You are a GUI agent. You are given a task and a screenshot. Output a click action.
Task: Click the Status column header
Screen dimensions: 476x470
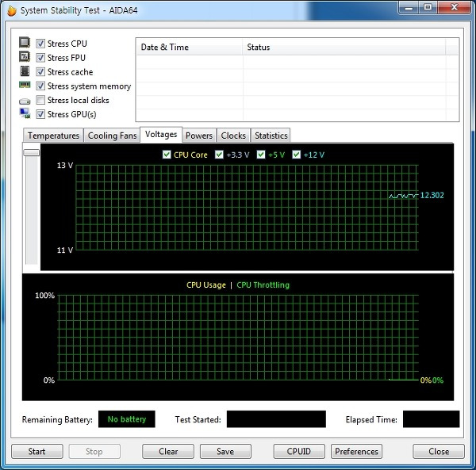coord(344,47)
